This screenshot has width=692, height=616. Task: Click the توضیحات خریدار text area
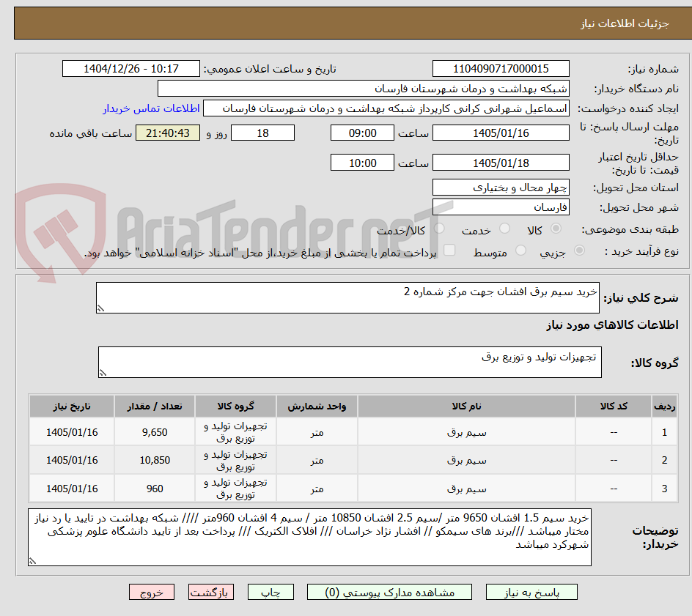[309, 537]
